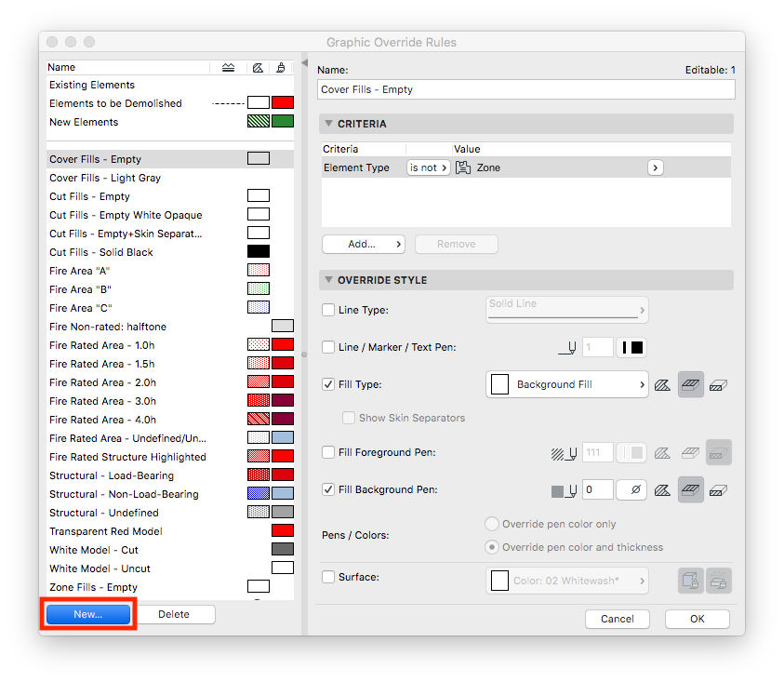Viewport: 784px width, 682px height.
Task: Click drafting fills icon in Fill Foreground Pen row
Action: click(662, 453)
